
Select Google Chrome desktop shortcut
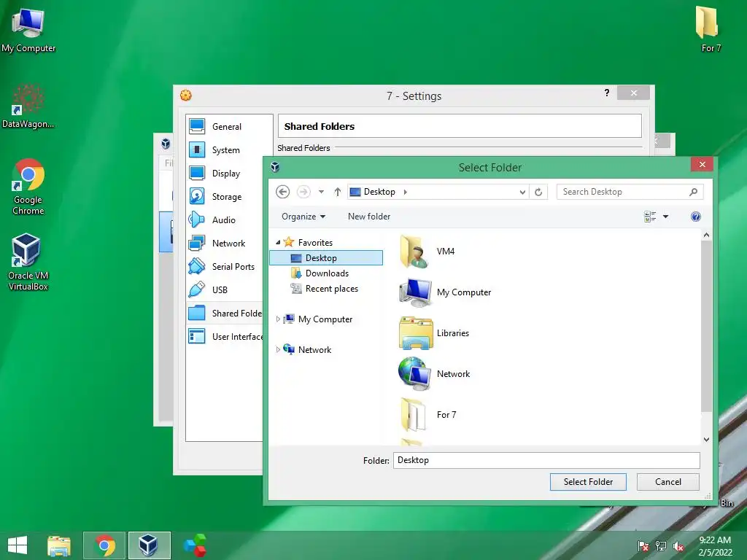click(28, 187)
